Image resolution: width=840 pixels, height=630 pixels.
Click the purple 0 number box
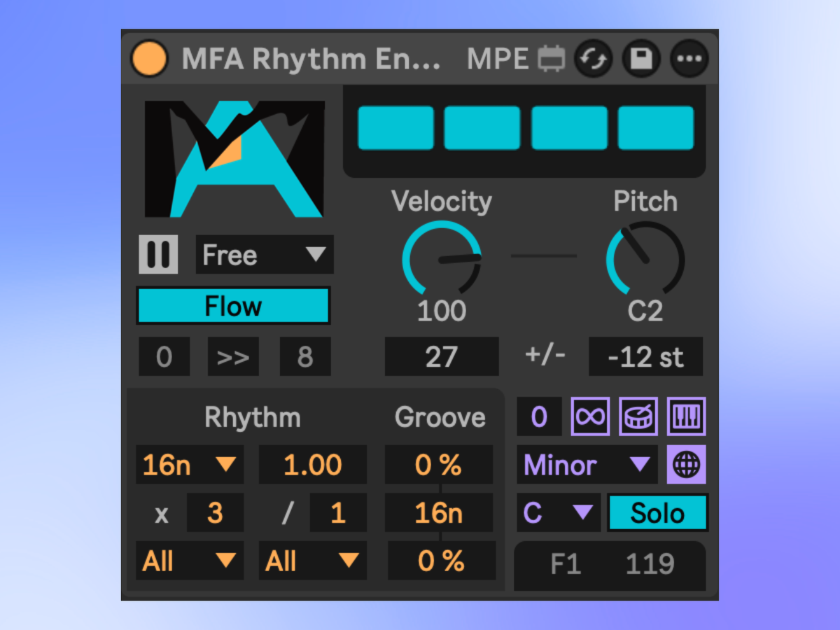click(x=539, y=417)
